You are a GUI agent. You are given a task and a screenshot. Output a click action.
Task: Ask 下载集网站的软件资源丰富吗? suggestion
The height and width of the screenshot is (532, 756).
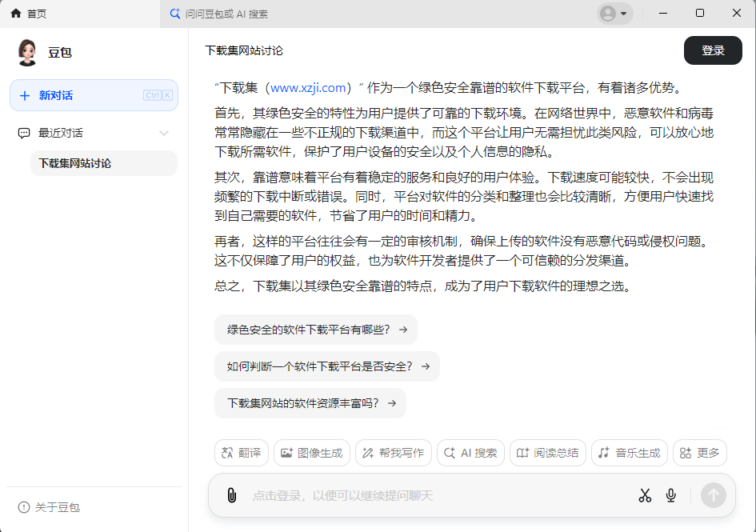coord(310,402)
